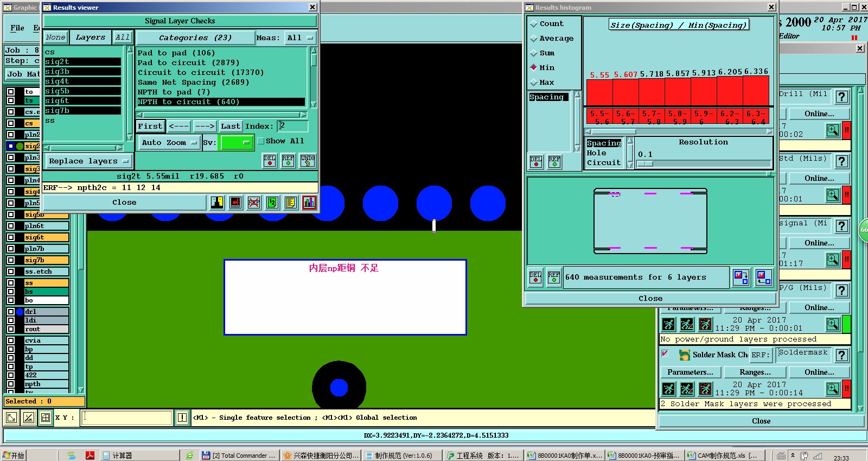Click first run icon in Solder Mask row
This screenshot has width=868, height=461.
point(669,389)
